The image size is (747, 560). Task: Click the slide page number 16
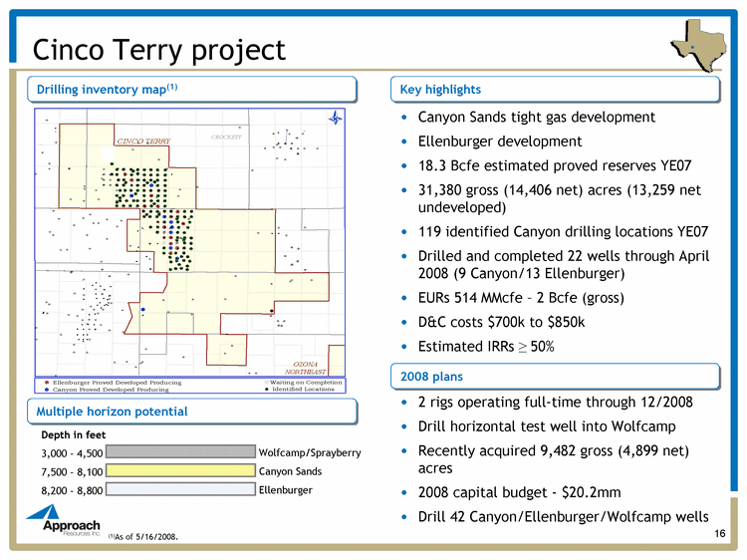point(718,535)
